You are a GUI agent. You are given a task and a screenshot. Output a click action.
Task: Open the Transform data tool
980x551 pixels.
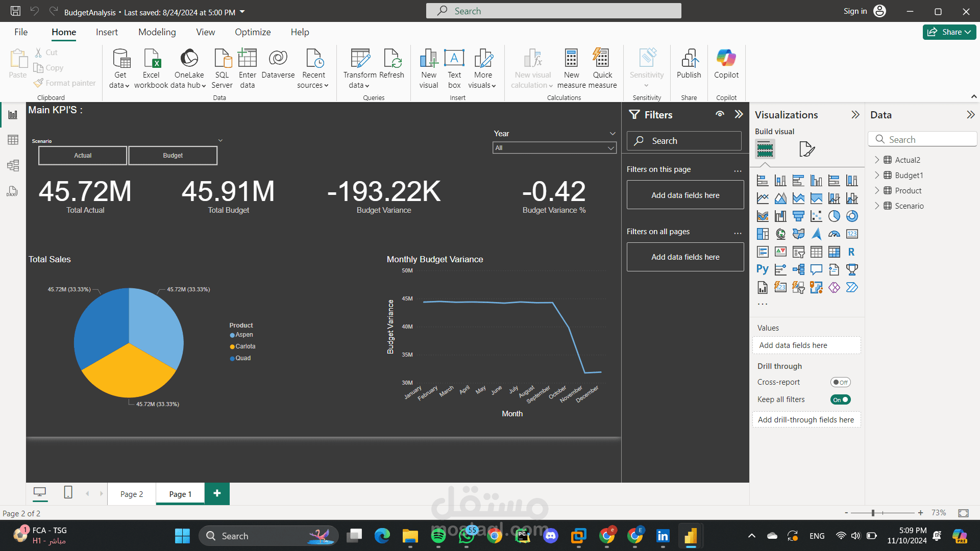[360, 60]
